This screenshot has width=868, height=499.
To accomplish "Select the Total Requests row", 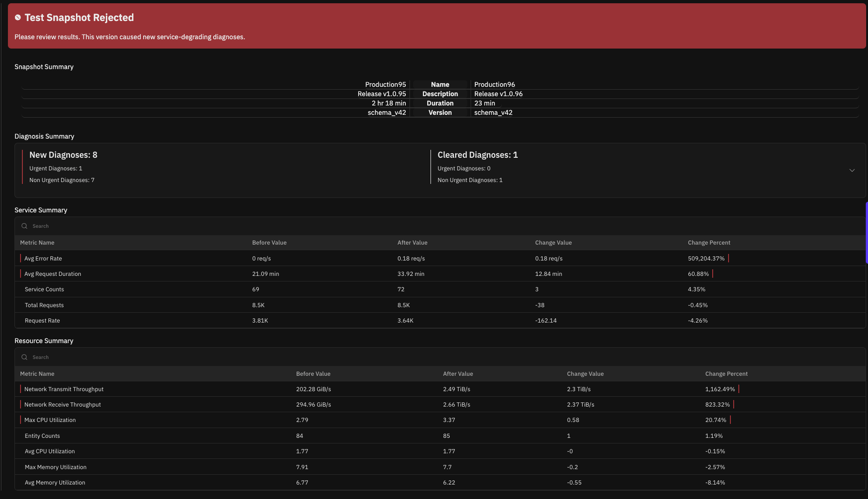I will [440, 305].
